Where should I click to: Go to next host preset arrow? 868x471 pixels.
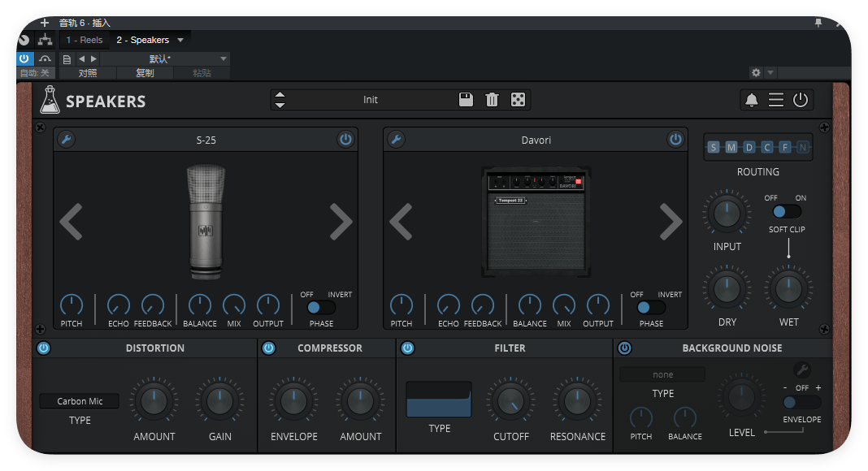pos(94,58)
